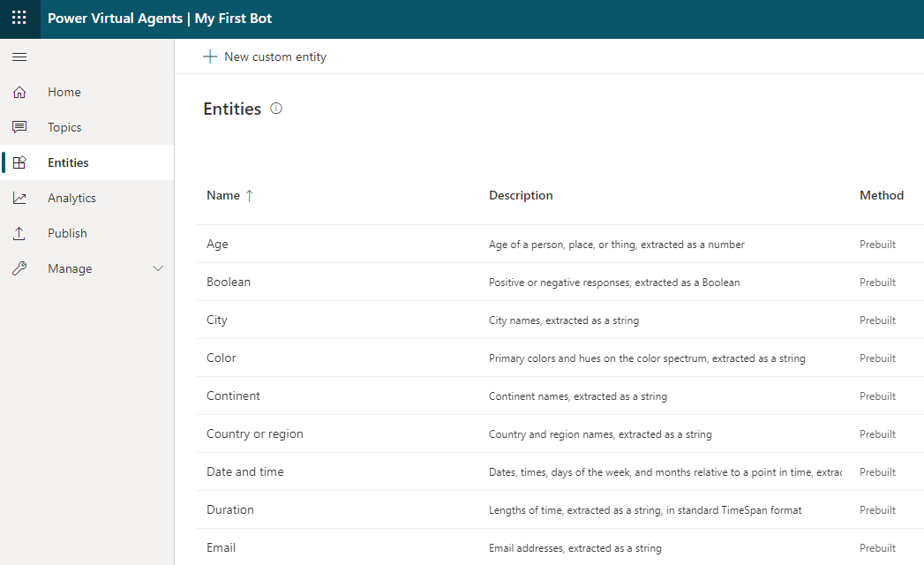Open the Entities info icon

[275, 109]
